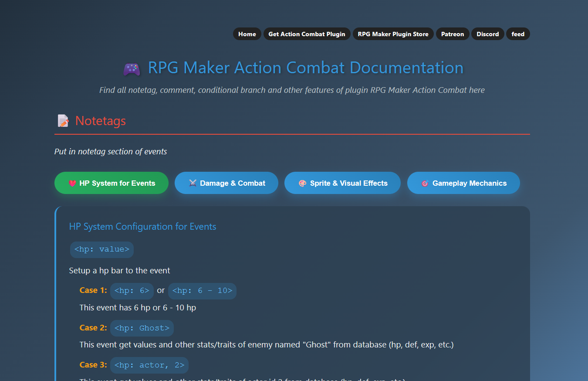Select the HP System for Events tab
This screenshot has width=588, height=381.
pyautogui.click(x=112, y=183)
